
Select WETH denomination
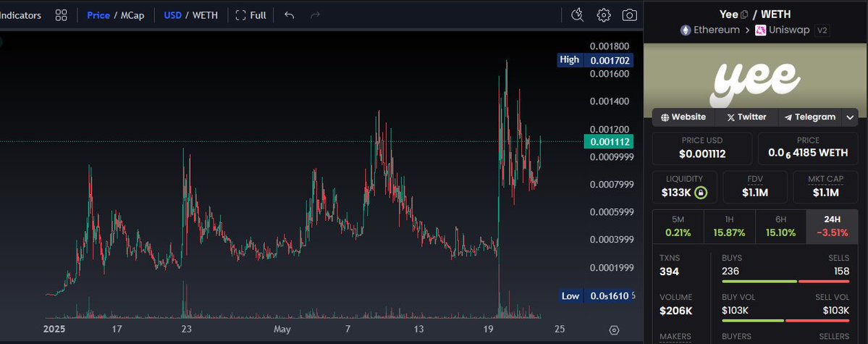coord(205,15)
